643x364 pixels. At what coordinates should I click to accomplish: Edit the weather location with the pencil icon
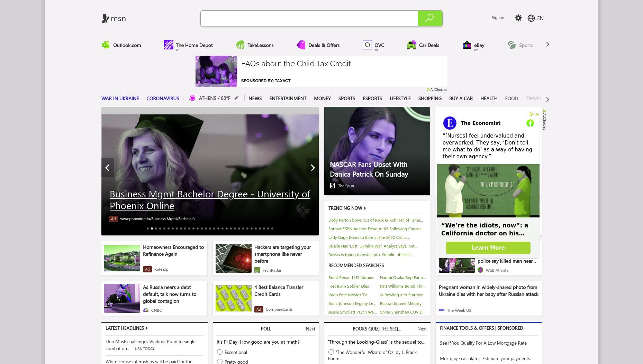click(236, 98)
